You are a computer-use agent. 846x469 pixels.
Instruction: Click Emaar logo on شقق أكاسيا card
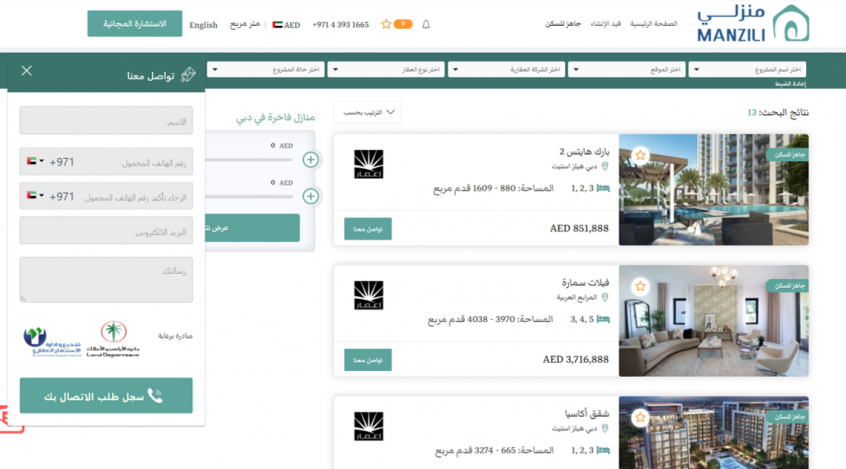pos(369,426)
